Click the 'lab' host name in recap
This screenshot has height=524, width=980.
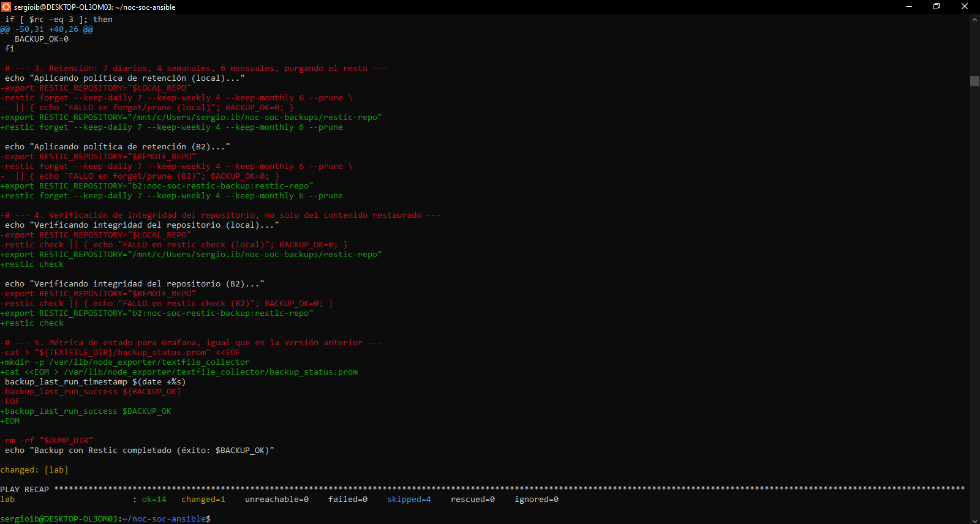[7, 500]
